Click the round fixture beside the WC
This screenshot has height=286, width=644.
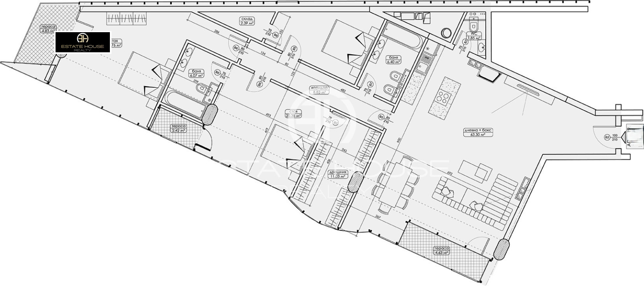[447, 33]
